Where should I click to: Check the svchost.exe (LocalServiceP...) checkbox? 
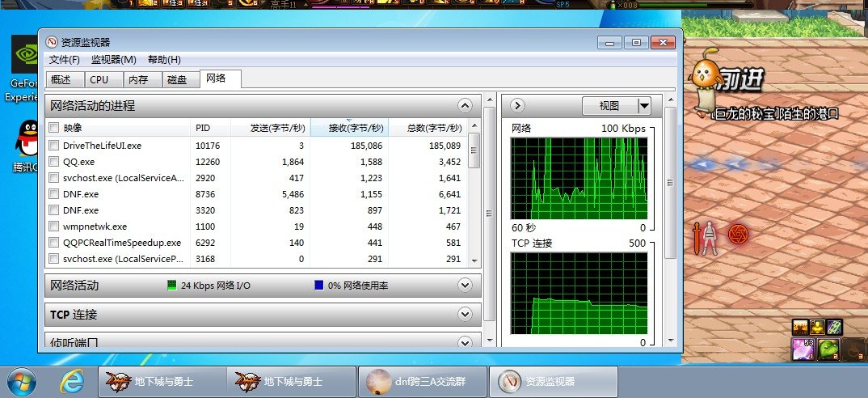[53, 258]
